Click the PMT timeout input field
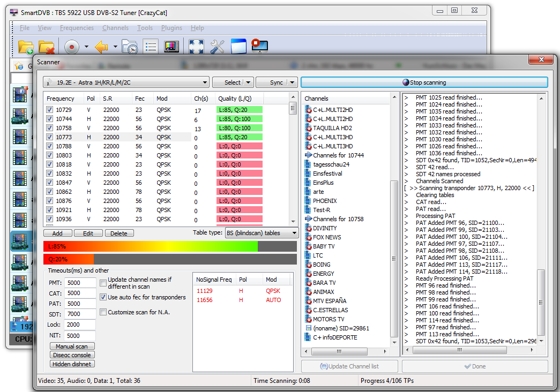 pos(80,283)
